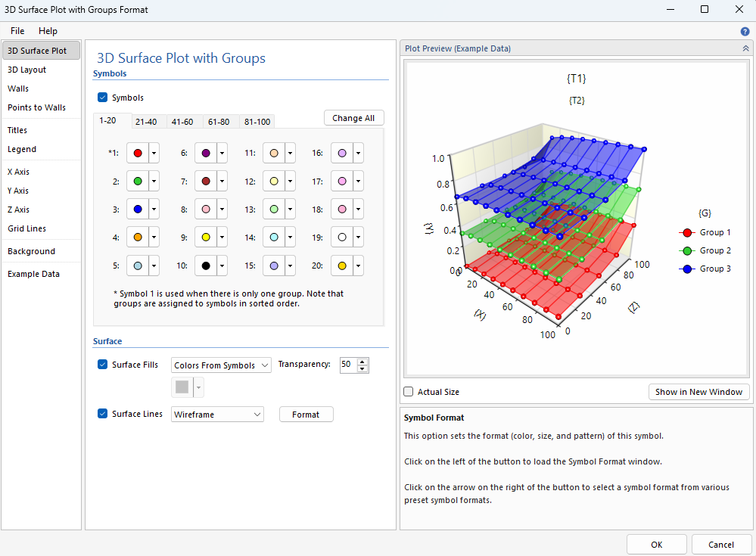The image size is (756, 556).
Task: Open preset arrow for symbol 2
Action: pyautogui.click(x=154, y=181)
